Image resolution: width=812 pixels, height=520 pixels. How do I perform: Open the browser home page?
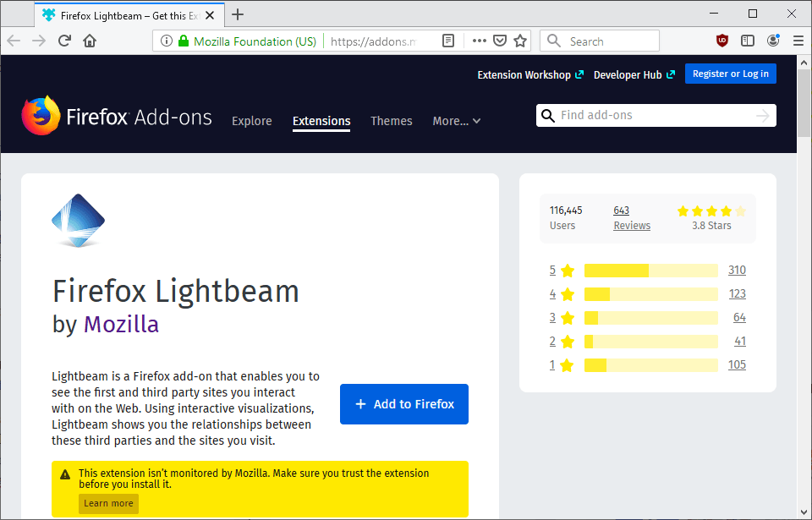[90, 40]
